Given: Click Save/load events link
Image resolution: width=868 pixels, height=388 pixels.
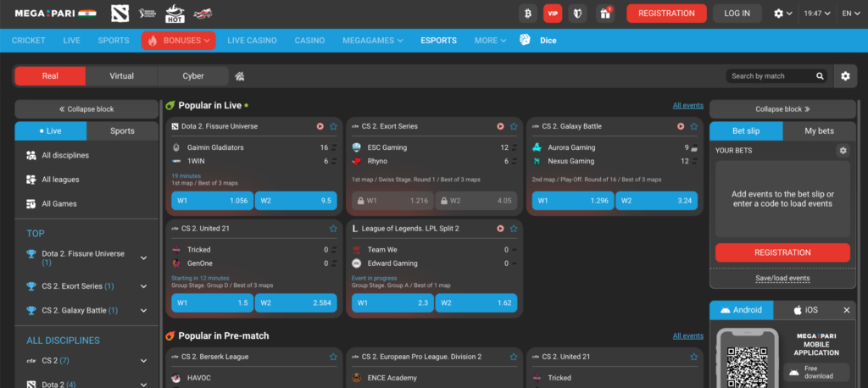Looking at the screenshot, I should 782,279.
